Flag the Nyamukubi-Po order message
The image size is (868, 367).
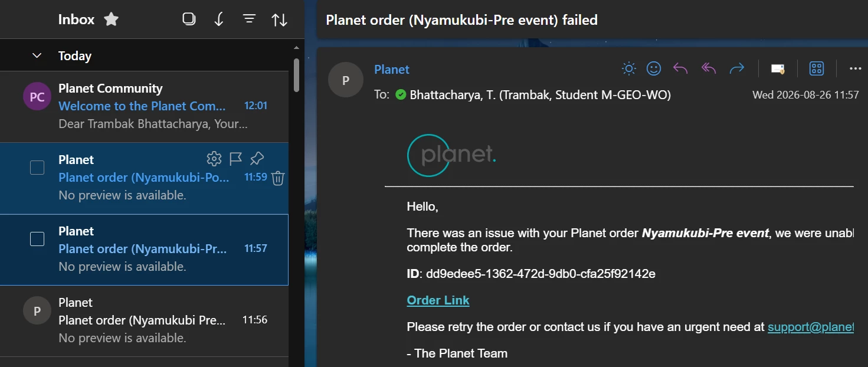pyautogui.click(x=235, y=159)
